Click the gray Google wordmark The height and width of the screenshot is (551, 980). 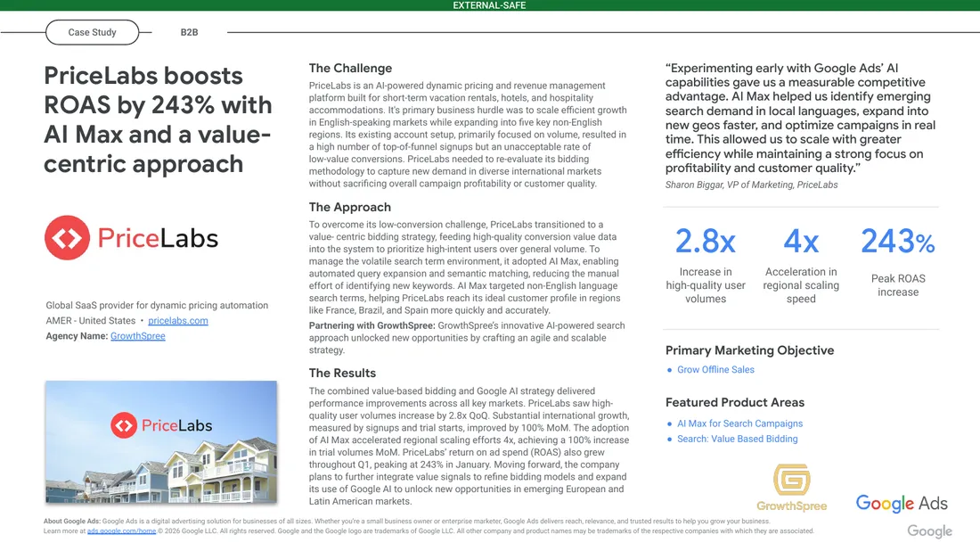[x=929, y=531]
